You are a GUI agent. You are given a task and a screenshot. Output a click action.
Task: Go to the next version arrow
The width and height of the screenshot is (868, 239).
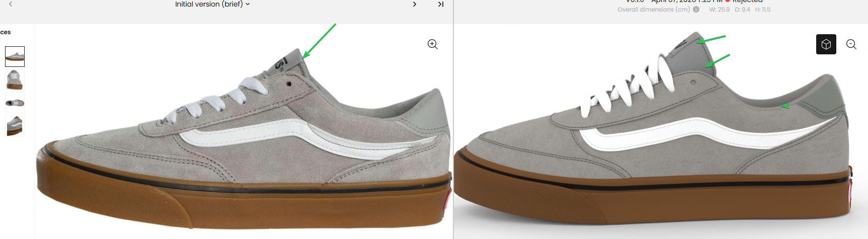[414, 4]
